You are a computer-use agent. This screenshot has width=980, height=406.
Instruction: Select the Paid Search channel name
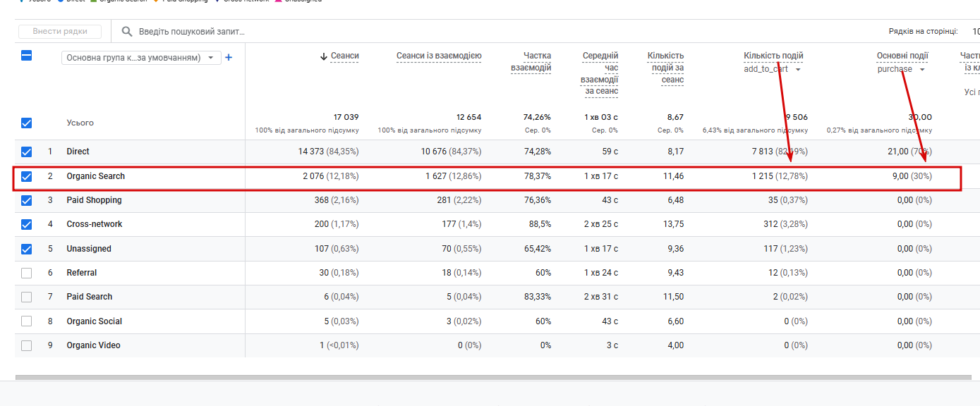[89, 297]
